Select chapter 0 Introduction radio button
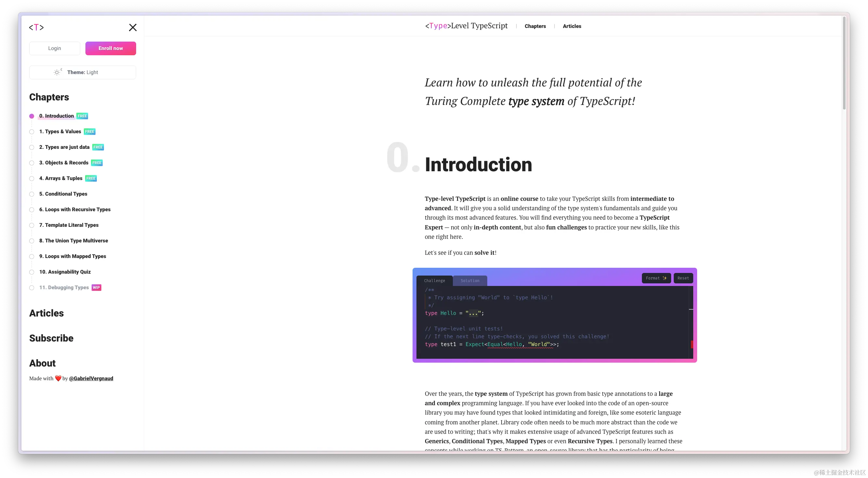The height and width of the screenshot is (478, 868). [x=32, y=115]
